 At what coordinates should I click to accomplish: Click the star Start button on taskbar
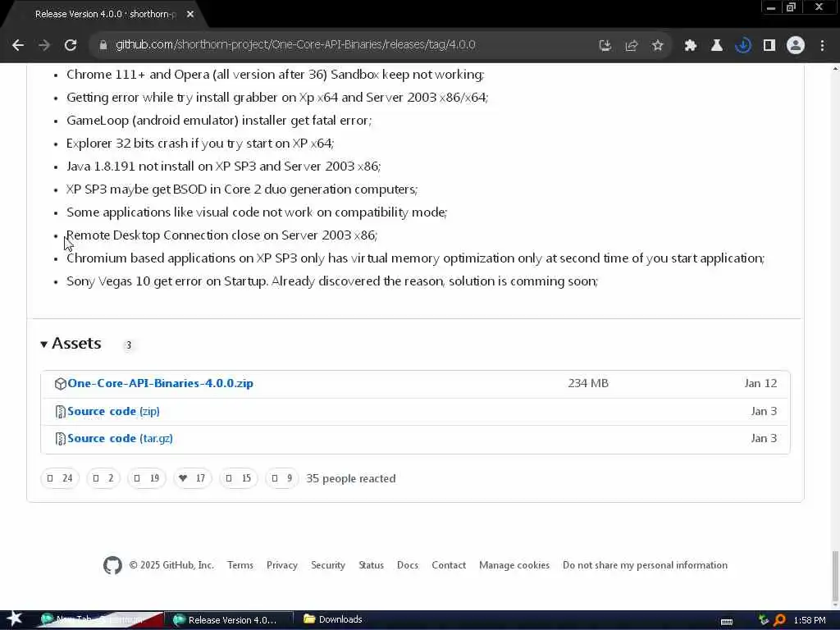14,619
